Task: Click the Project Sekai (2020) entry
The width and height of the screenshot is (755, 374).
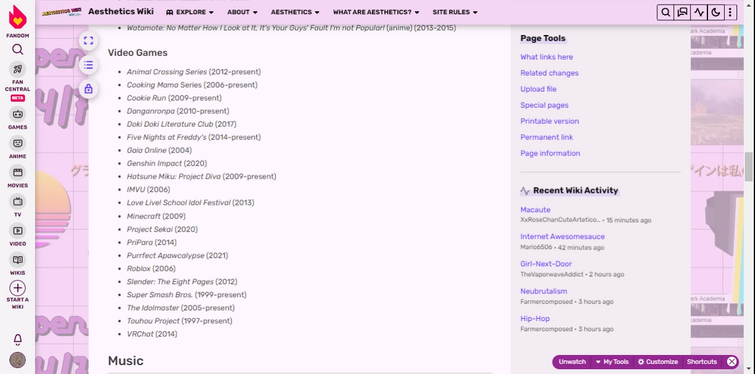Action: click(162, 230)
